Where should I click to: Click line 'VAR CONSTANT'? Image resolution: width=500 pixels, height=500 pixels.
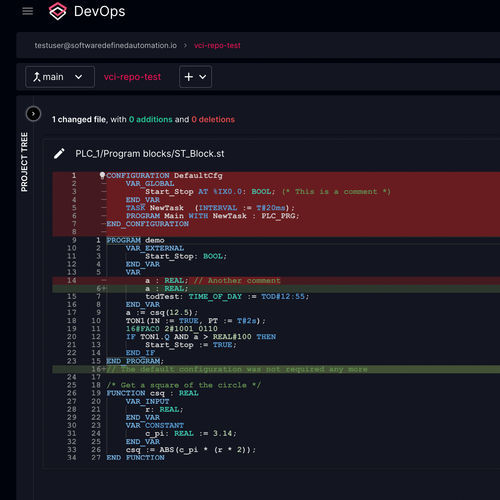pos(155,426)
